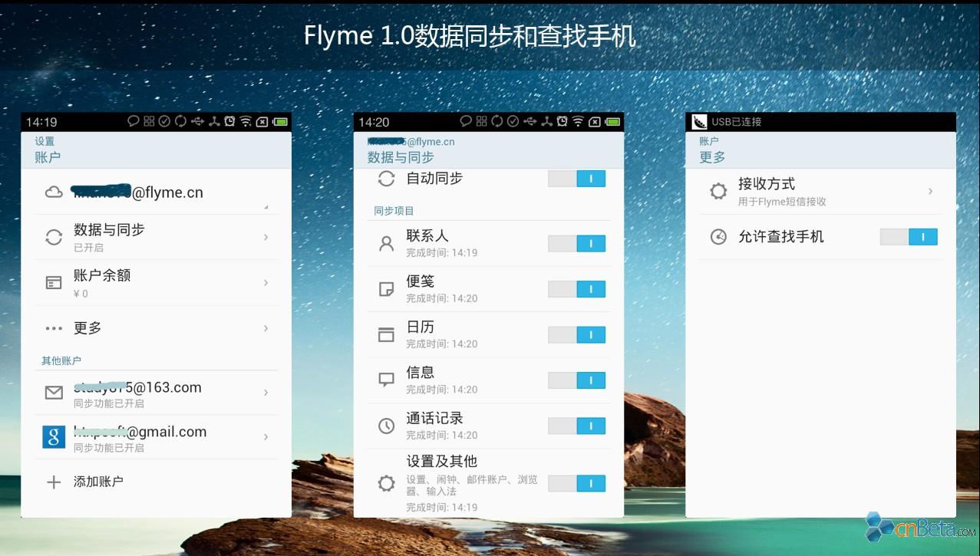Expand the flyme.cn account dropdown triangle
The image size is (980, 556).
[x=266, y=207]
